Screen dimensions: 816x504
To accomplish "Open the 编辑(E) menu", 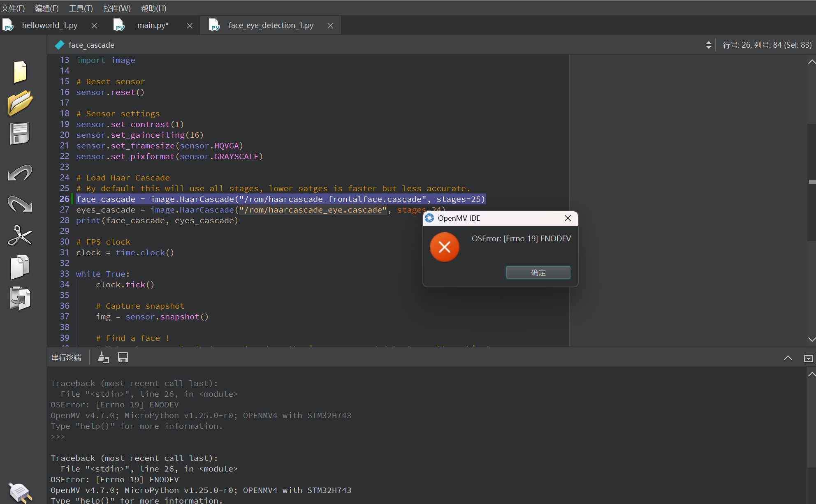I will point(46,8).
